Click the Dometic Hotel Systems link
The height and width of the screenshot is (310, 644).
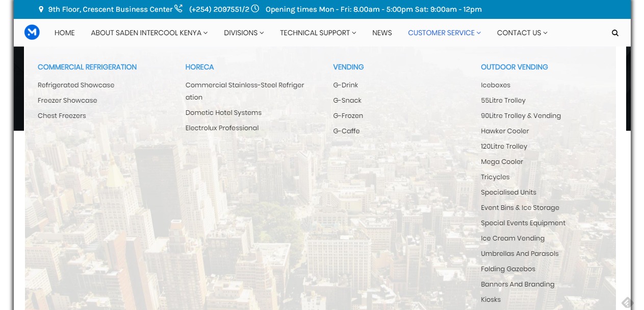pyautogui.click(x=223, y=113)
